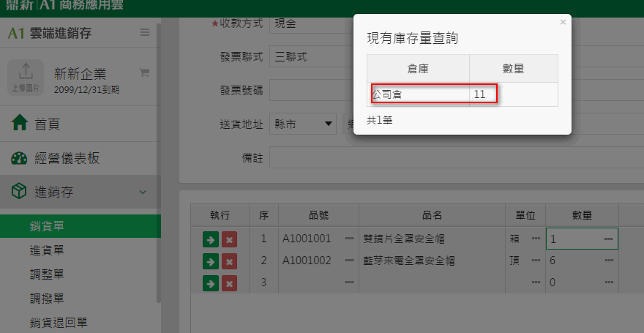Image resolution: width=644 pixels, height=333 pixels.
Task: Toggle the sidebar hamburger menu icon
Action: pyautogui.click(x=145, y=33)
